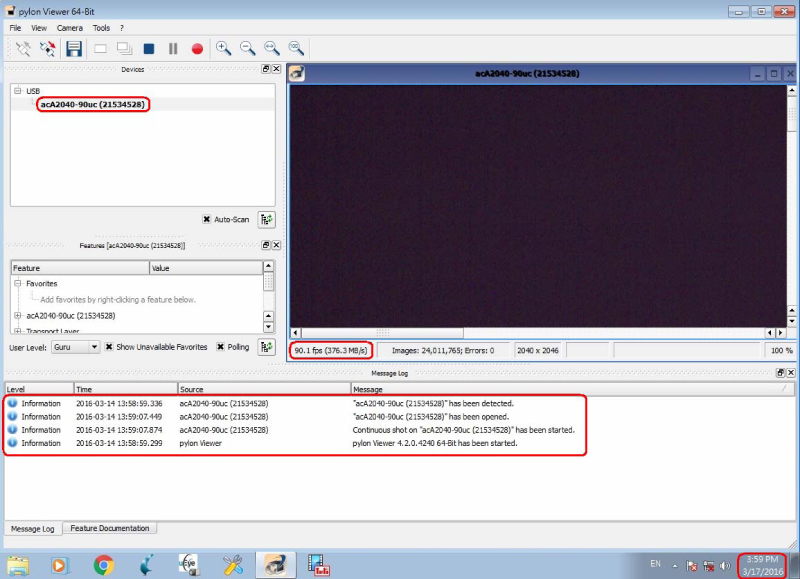Click the close camera connection icon
The image size is (800, 579).
pyautogui.click(x=47, y=48)
